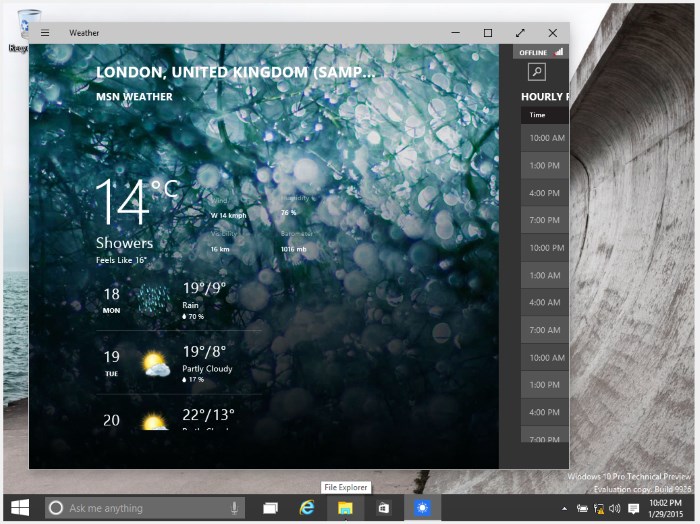Click the day 20 sun forecast icon
The height and width of the screenshot is (524, 700).
(155, 421)
